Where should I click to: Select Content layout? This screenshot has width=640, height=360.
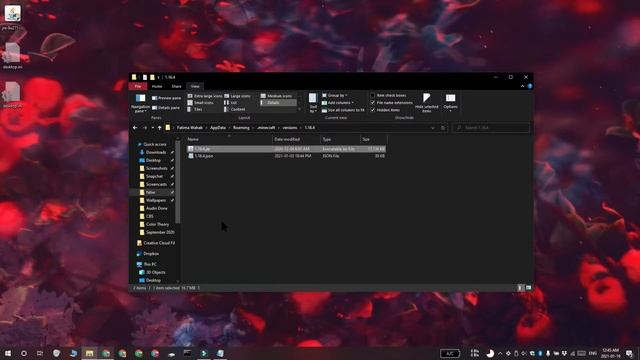pos(235,109)
